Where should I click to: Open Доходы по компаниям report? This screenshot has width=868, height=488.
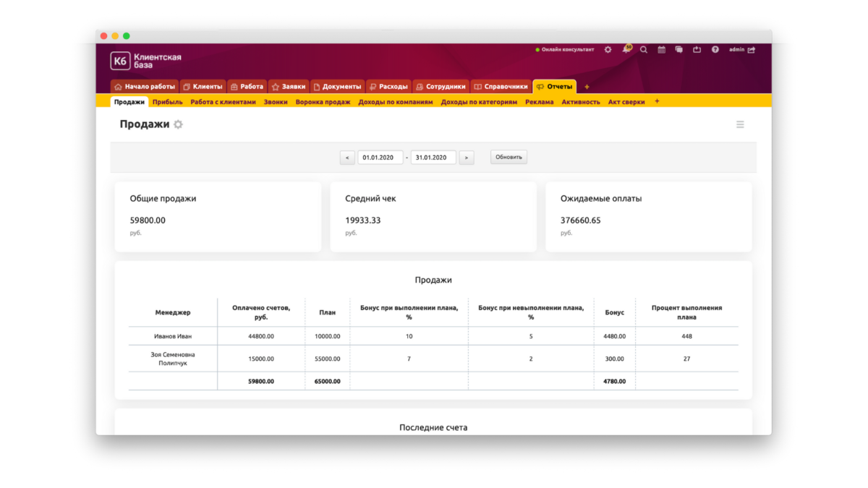[x=396, y=102]
